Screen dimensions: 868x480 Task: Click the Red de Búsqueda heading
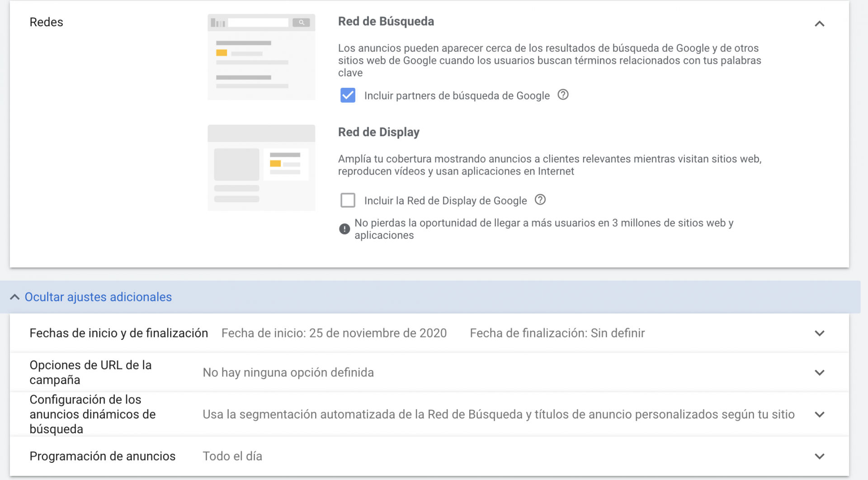click(x=386, y=21)
